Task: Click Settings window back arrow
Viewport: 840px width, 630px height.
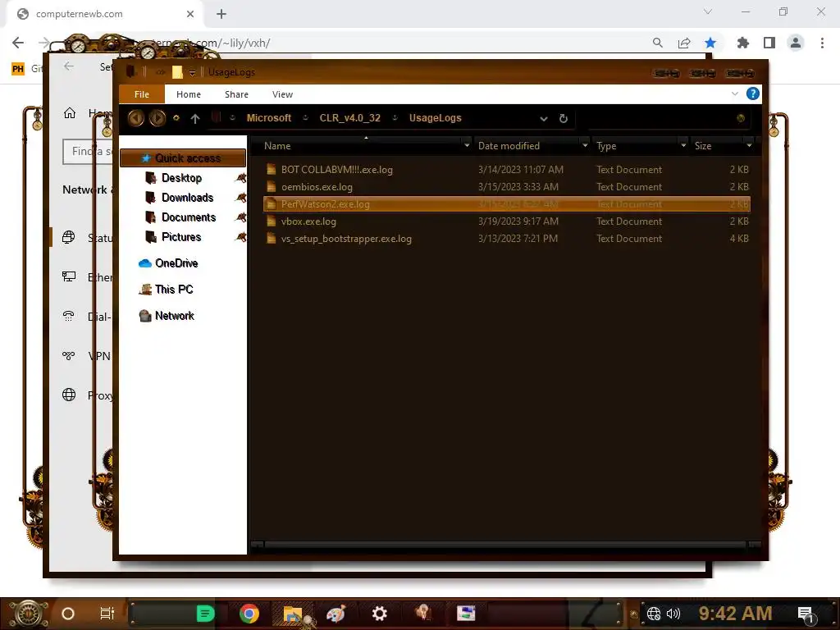Action: (x=69, y=66)
